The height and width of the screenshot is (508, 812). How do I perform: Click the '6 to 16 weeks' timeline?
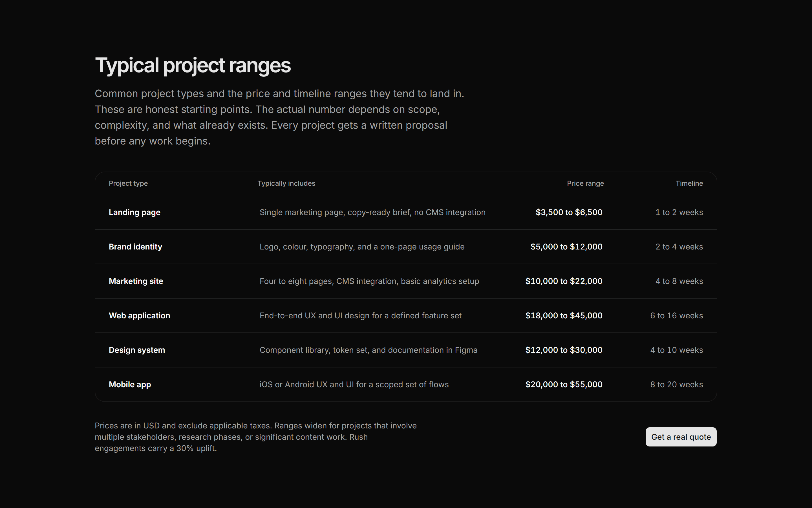click(676, 316)
